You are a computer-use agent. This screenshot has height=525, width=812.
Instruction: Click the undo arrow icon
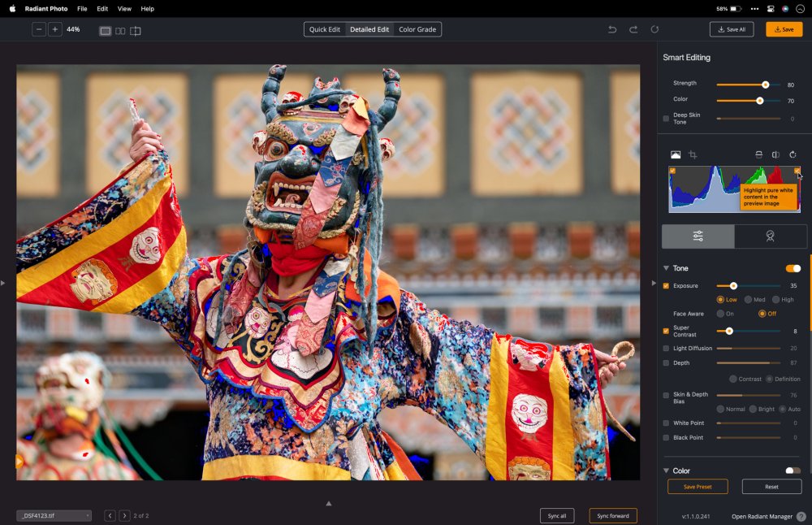coord(612,29)
